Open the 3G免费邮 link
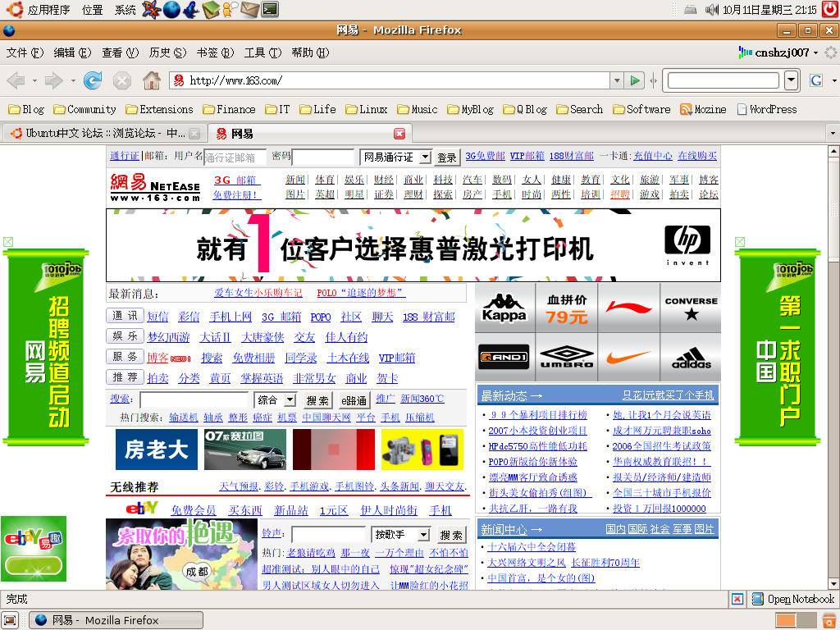Image resolution: width=840 pixels, height=630 pixels. tap(485, 156)
